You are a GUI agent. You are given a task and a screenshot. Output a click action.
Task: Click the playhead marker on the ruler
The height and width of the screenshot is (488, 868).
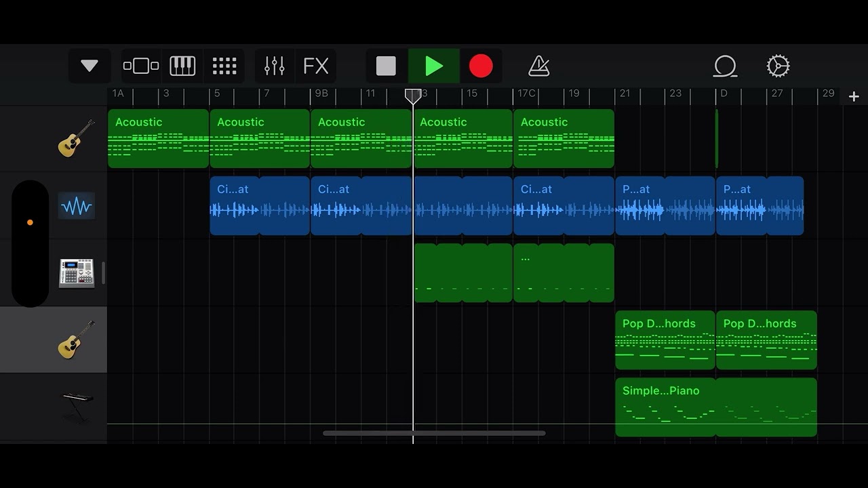click(413, 96)
